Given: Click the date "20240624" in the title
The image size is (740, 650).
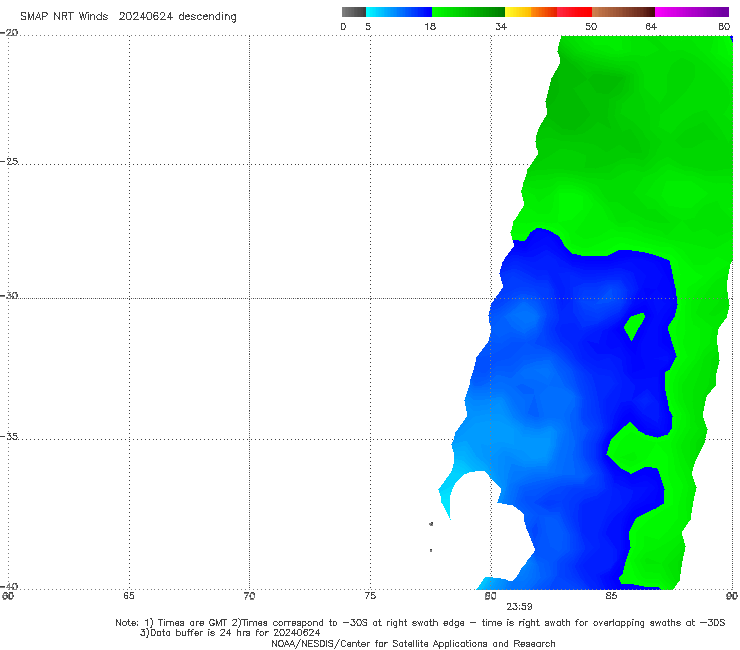Looking at the screenshot, I should click(x=146, y=16).
